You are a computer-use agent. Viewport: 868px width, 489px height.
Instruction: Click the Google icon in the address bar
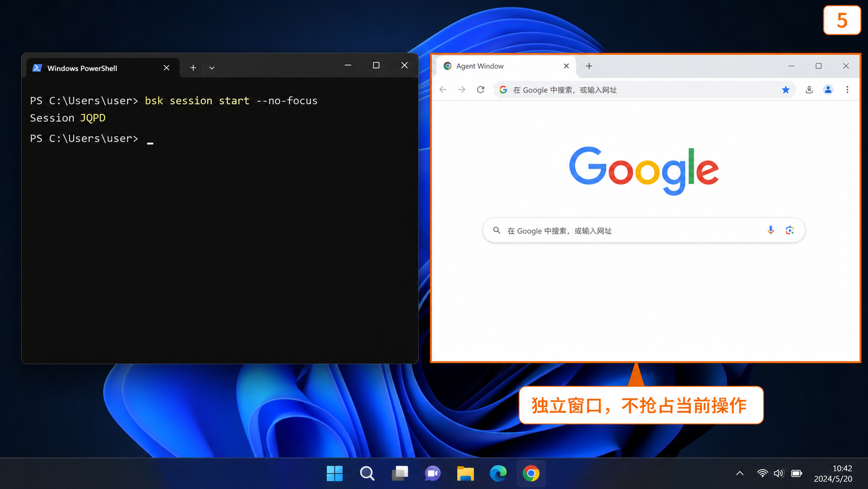pos(503,90)
